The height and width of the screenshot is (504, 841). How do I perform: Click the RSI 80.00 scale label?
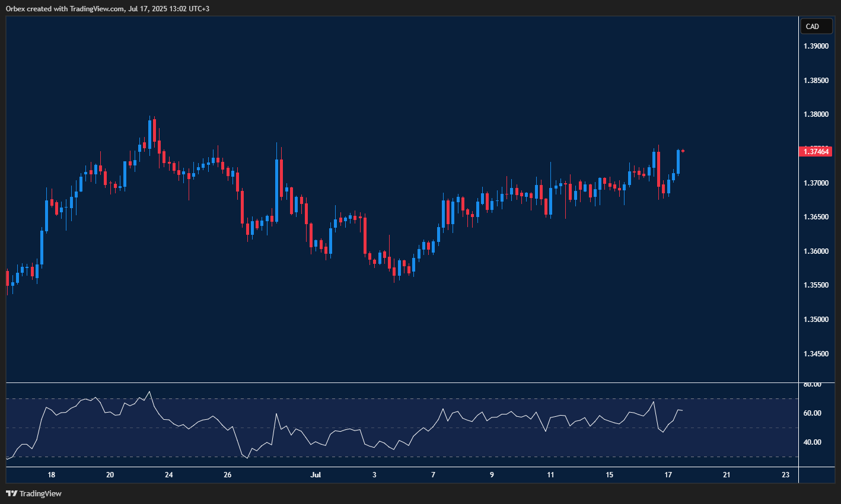[812, 384]
